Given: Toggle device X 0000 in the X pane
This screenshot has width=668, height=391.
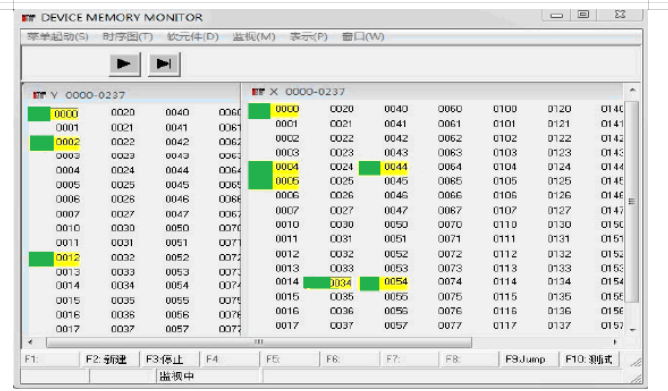Looking at the screenshot, I should point(287,109).
